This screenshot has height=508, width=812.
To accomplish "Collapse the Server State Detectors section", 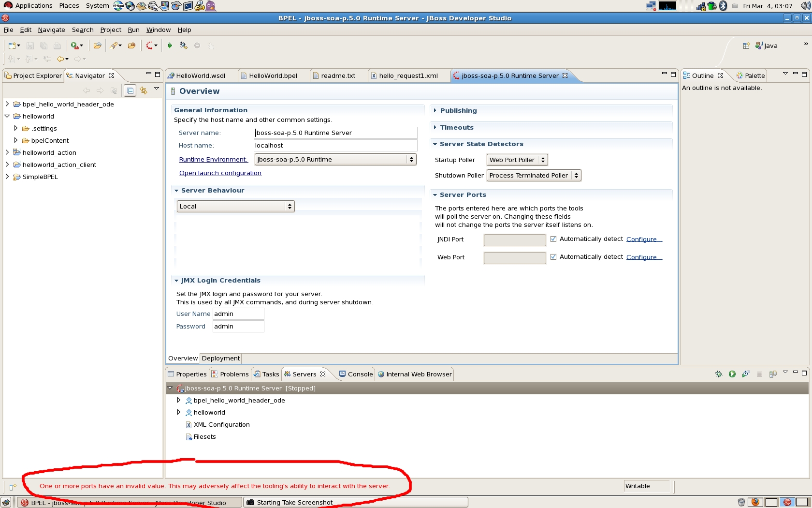I will [435, 144].
